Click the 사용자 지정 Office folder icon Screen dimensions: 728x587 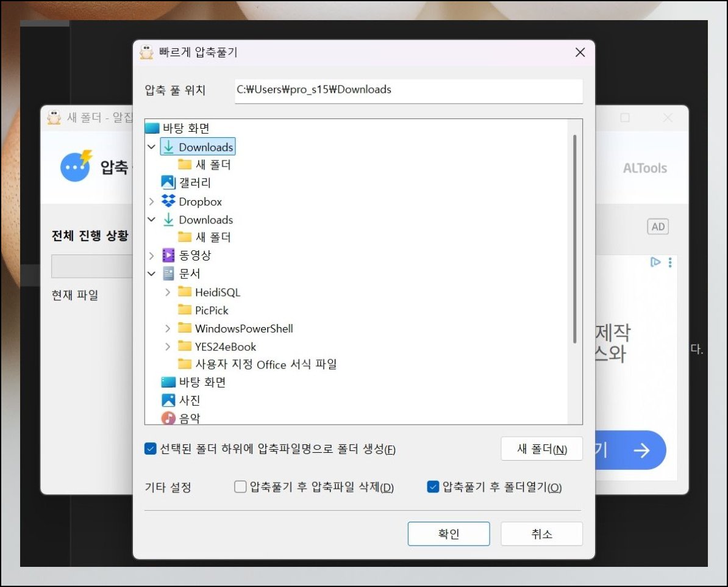tap(185, 364)
